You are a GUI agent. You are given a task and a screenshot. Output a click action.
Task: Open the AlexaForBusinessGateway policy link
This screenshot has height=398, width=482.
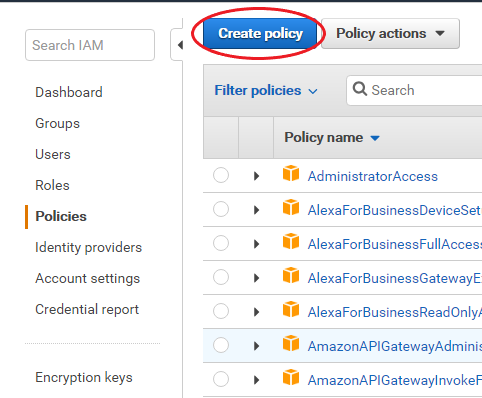(395, 278)
